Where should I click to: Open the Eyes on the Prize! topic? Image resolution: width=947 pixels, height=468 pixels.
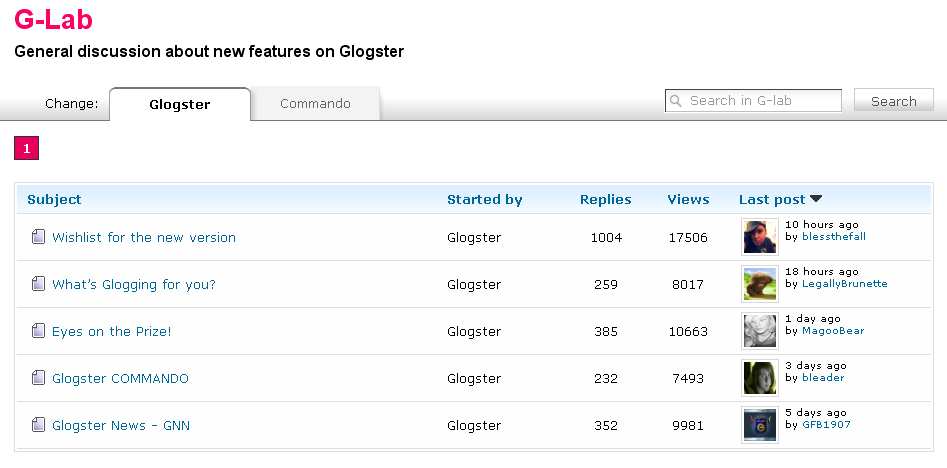point(112,332)
